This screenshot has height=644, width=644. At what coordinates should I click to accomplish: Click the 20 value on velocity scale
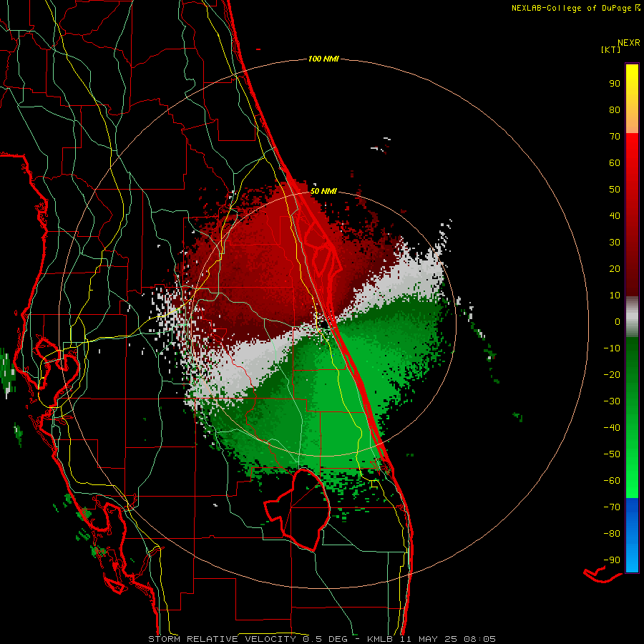[615, 269]
